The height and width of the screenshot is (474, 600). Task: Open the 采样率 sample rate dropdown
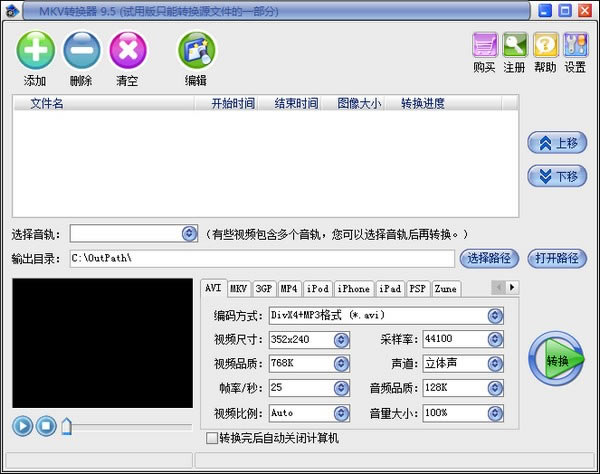click(494, 340)
